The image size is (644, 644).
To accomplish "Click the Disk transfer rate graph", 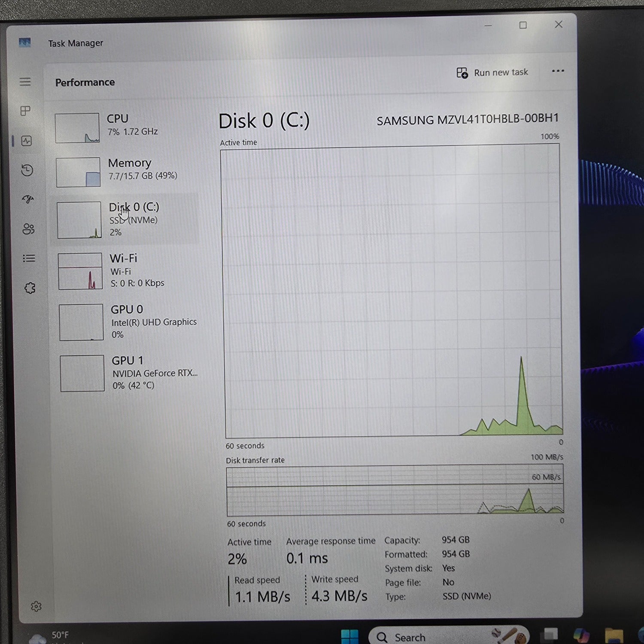I will [394, 491].
